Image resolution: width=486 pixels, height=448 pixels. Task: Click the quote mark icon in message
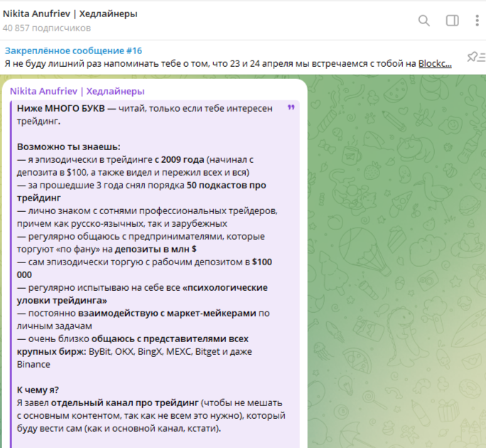point(291,107)
